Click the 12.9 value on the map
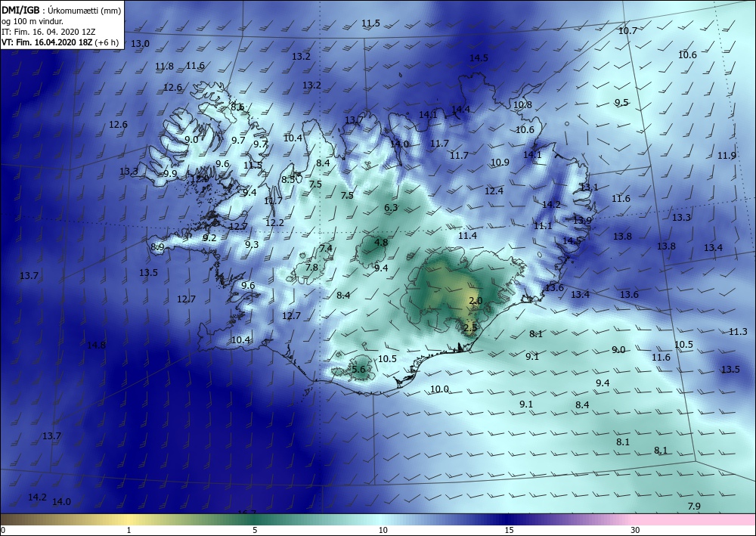756x536 pixels. 200,179
